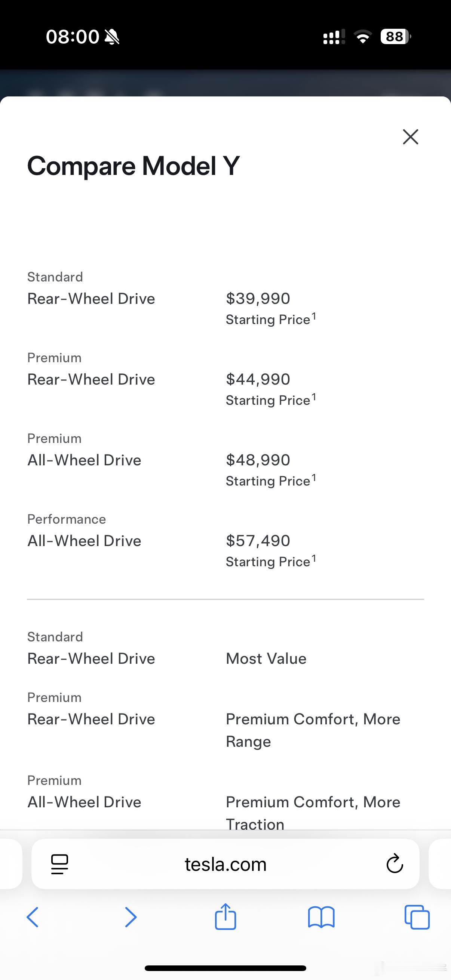Tap the tesla.com address field

click(225, 864)
